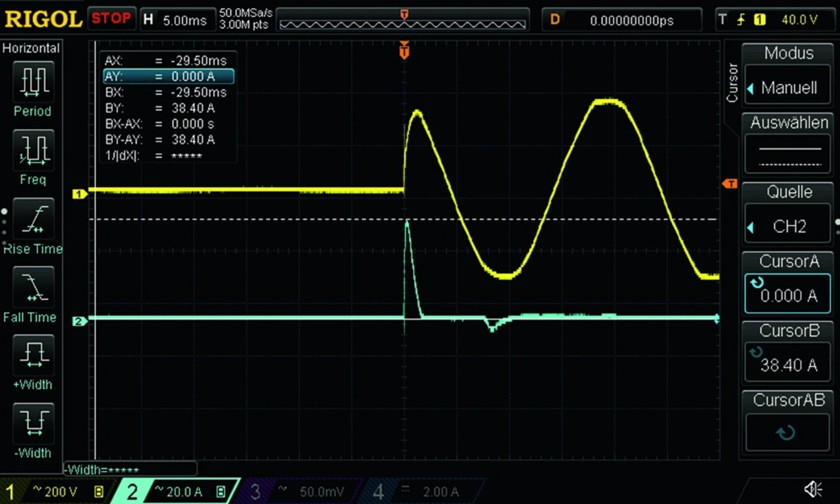Viewport: 840px width, 504px height.
Task: Select the CursorA 0.000 A field
Action: pos(788,295)
